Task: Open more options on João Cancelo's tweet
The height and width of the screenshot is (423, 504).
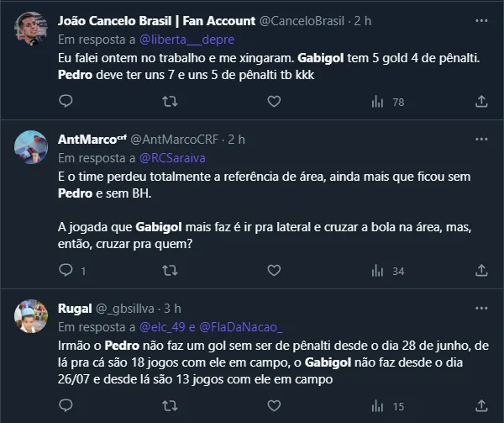Action: pyautogui.click(x=481, y=19)
